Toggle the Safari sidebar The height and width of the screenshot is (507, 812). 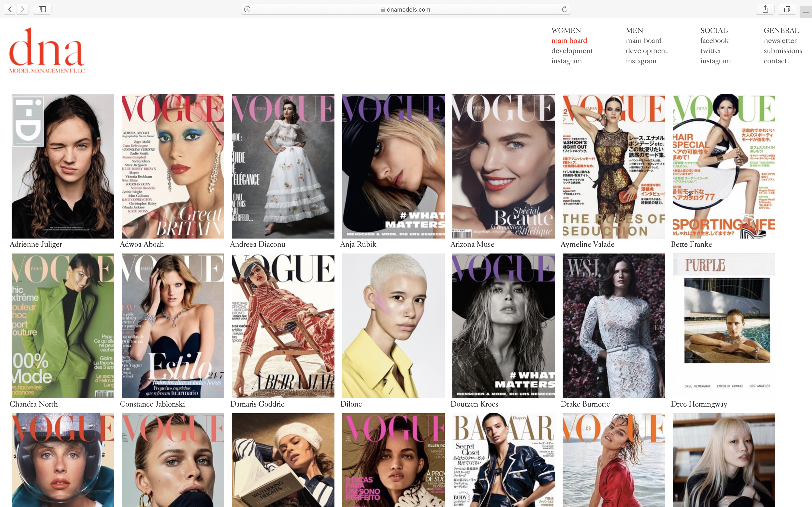point(42,9)
